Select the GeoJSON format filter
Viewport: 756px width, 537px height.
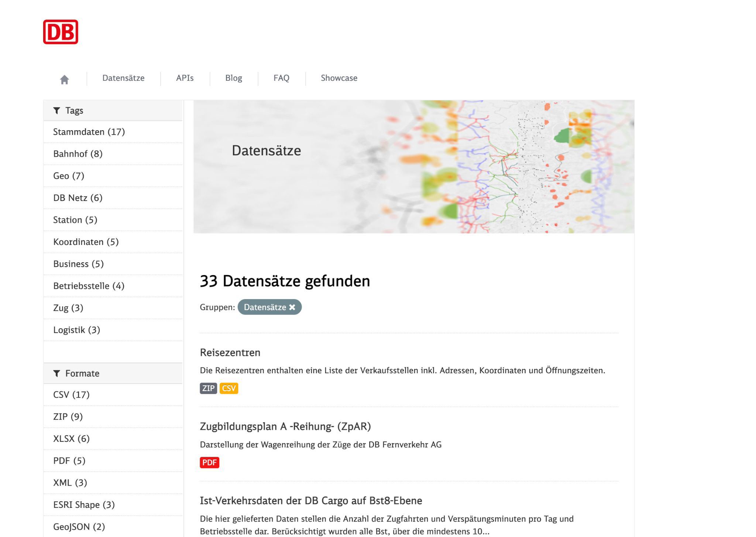(x=79, y=527)
